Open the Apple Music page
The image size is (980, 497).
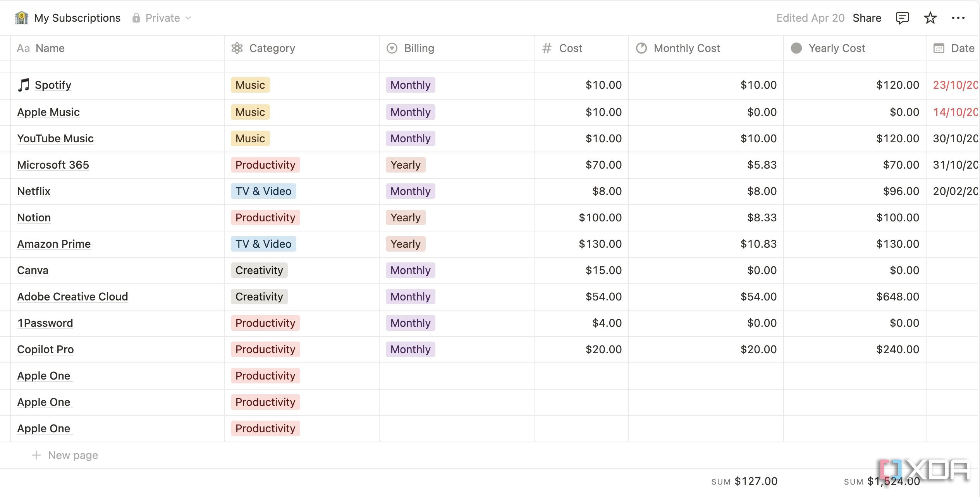48,112
